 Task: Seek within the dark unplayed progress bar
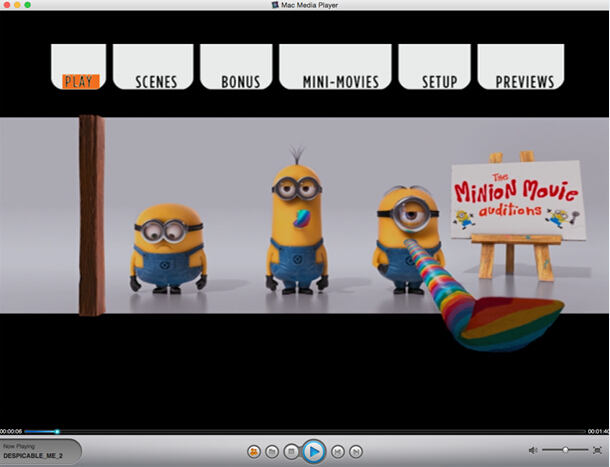click(x=322, y=432)
